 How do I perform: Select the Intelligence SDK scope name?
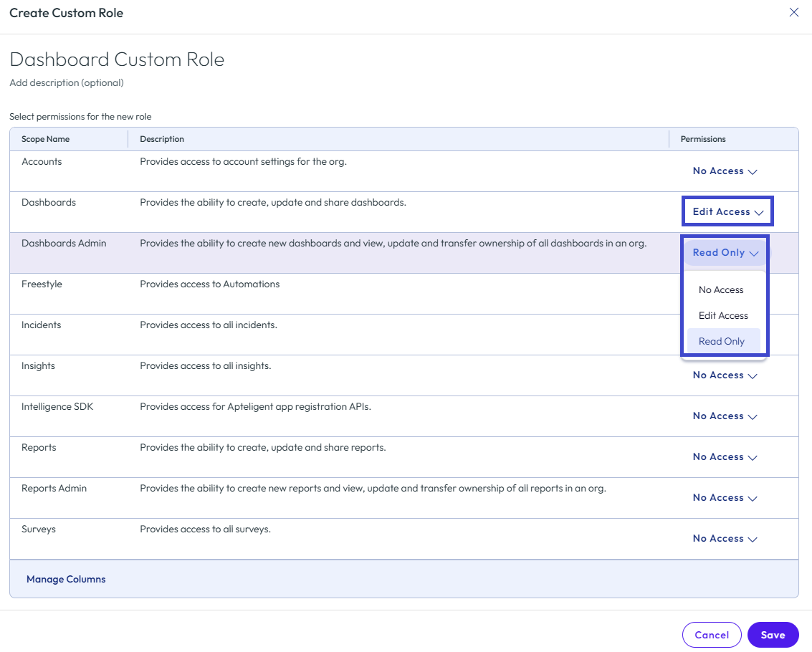point(57,406)
